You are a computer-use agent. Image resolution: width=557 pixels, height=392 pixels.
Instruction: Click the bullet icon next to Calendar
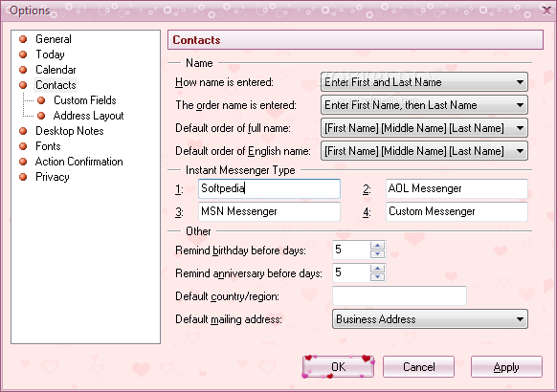pos(23,70)
